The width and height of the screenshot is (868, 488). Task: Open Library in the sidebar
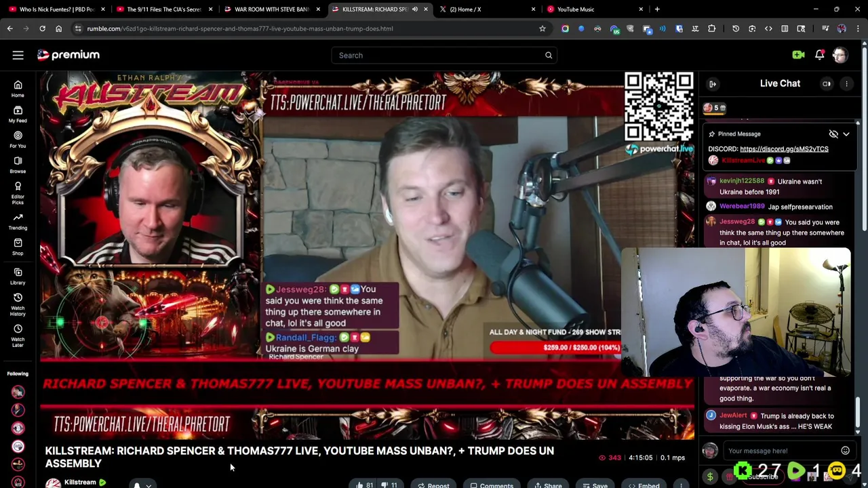(18, 277)
